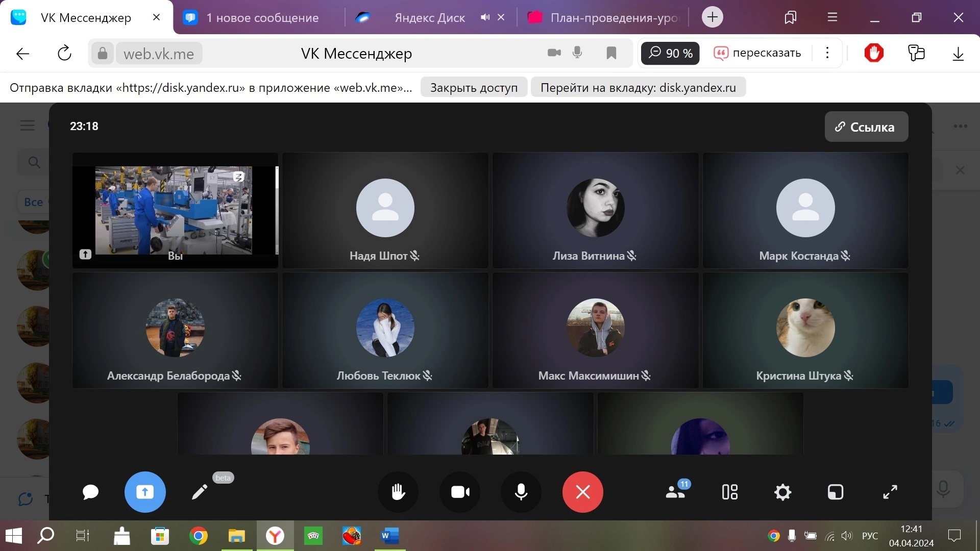Click the VK Messenger search icon
Screen dimensions: 980x551
[34, 162]
